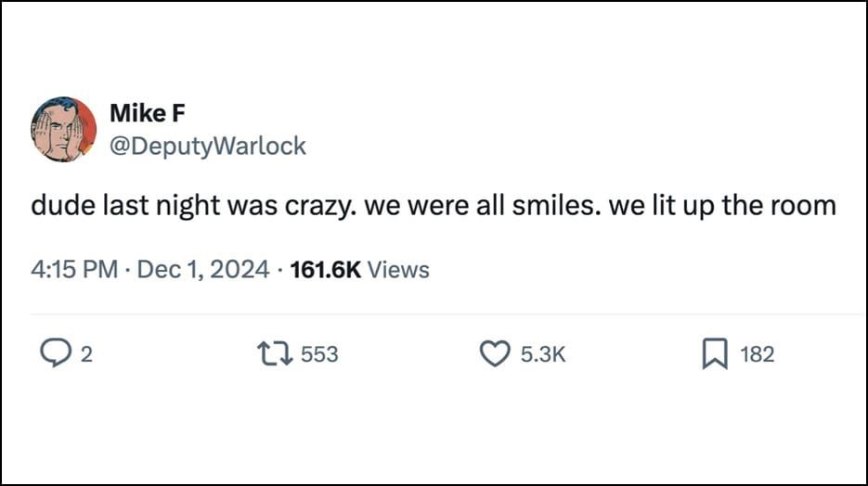Screen dimensions: 868x486
Task: Click the phrase "we lit up the room"
Action: tap(722, 205)
